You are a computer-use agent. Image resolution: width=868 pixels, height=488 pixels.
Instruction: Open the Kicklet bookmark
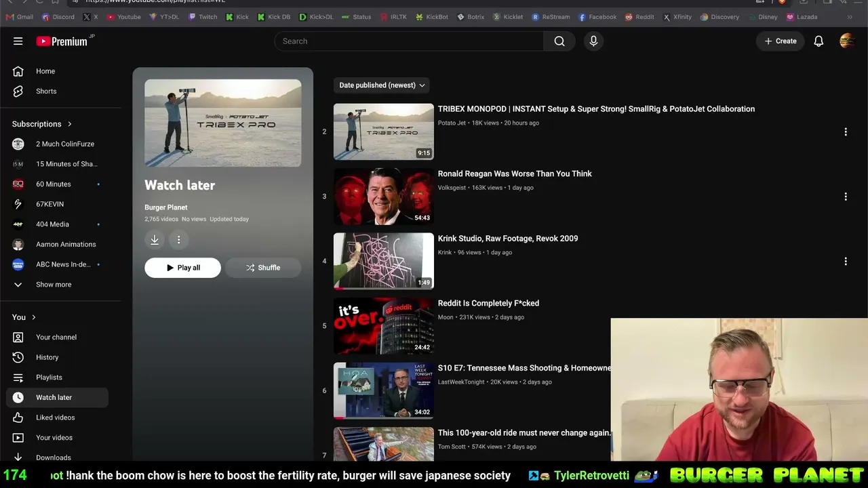pyautogui.click(x=508, y=17)
